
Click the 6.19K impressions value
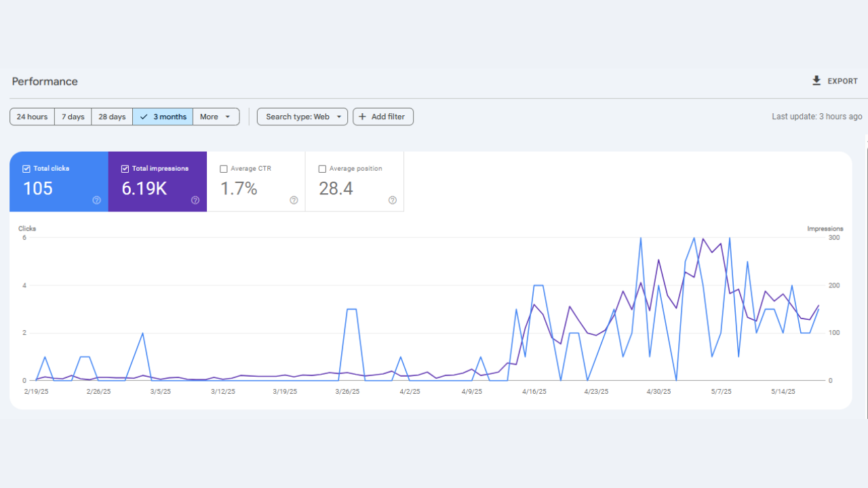[x=144, y=188]
